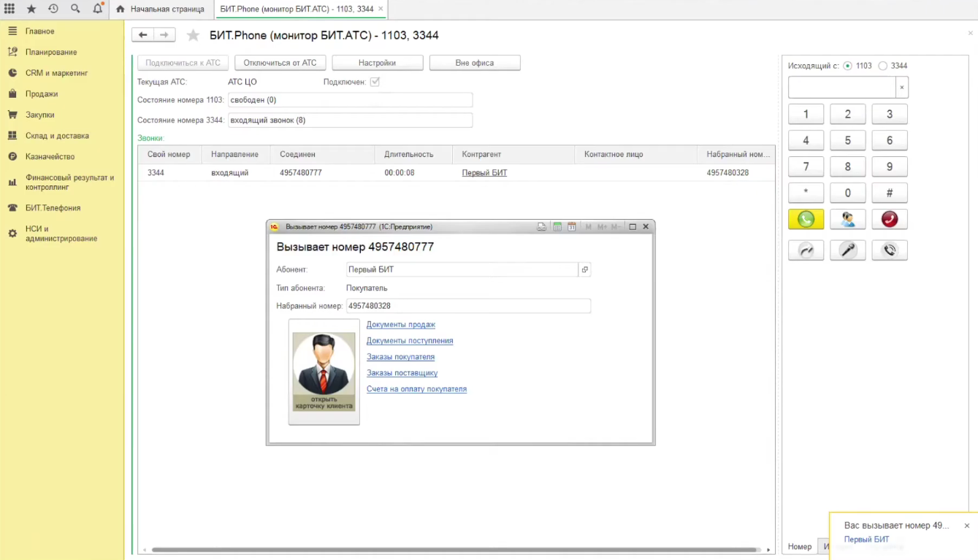
Task: Open the search magnifier in the top toolbar
Action: (x=75, y=9)
